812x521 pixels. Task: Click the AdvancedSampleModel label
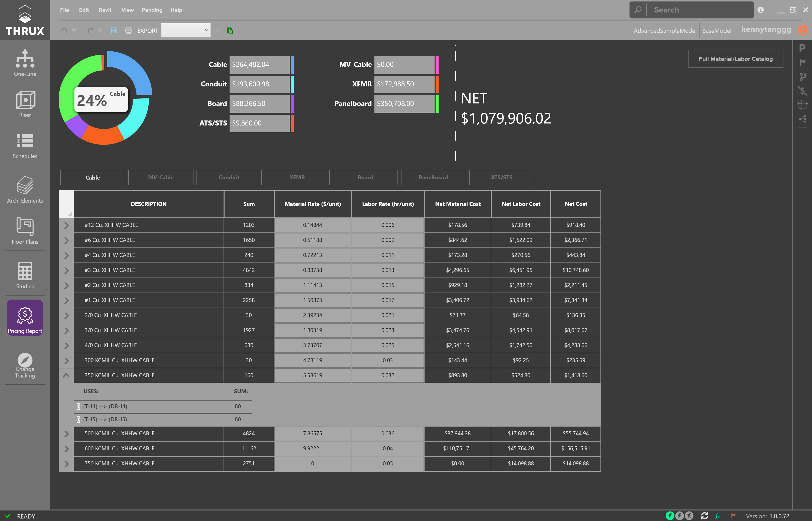665,31
